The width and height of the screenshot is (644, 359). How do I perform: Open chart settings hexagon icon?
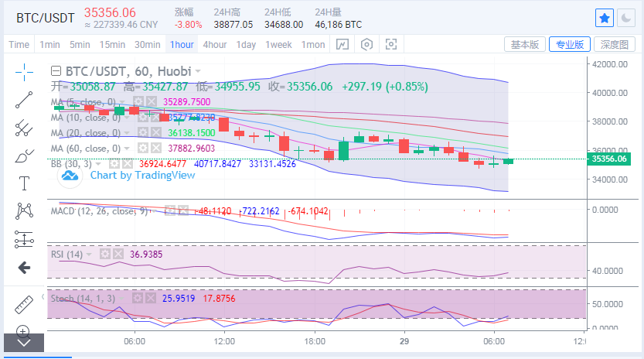[366, 44]
